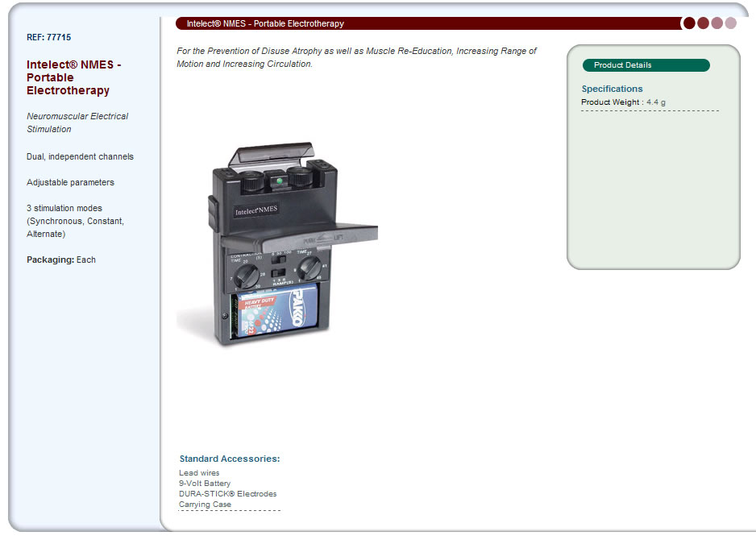Click the third faded red dot
756x540 pixels.
pyautogui.click(x=717, y=23)
